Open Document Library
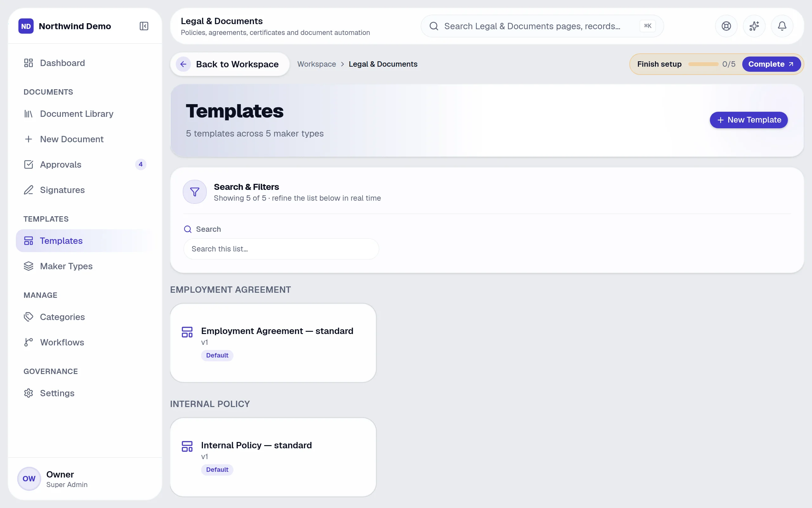This screenshot has height=508, width=812. point(85,114)
